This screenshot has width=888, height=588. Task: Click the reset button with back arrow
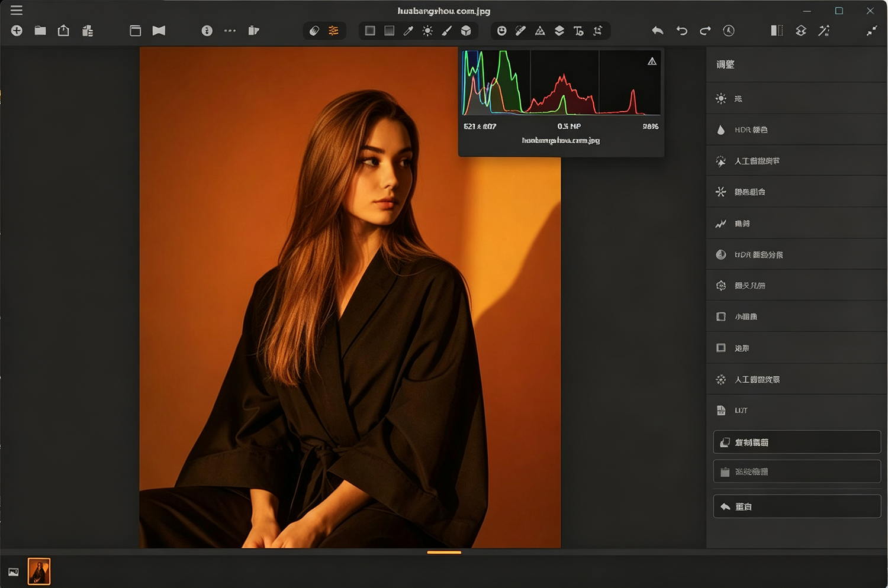click(797, 506)
